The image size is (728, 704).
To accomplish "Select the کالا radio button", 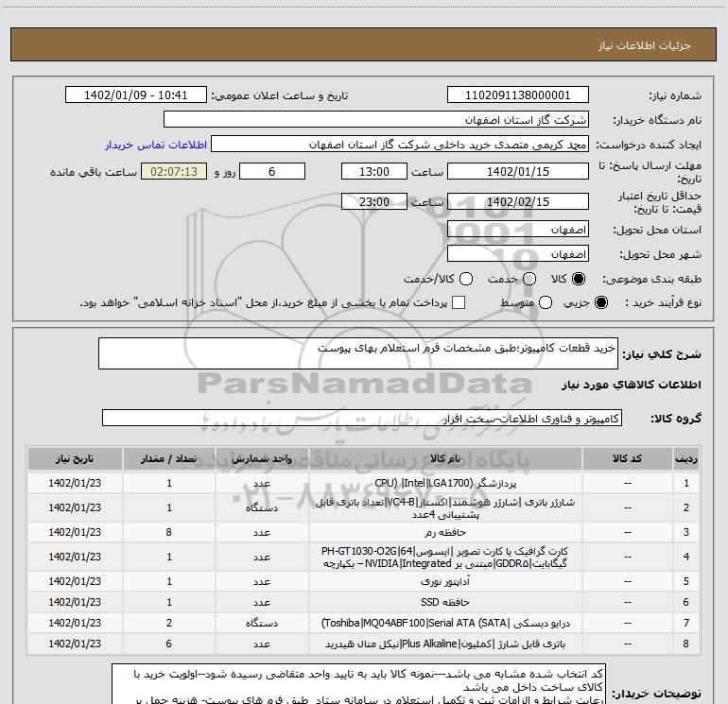I will point(579,279).
